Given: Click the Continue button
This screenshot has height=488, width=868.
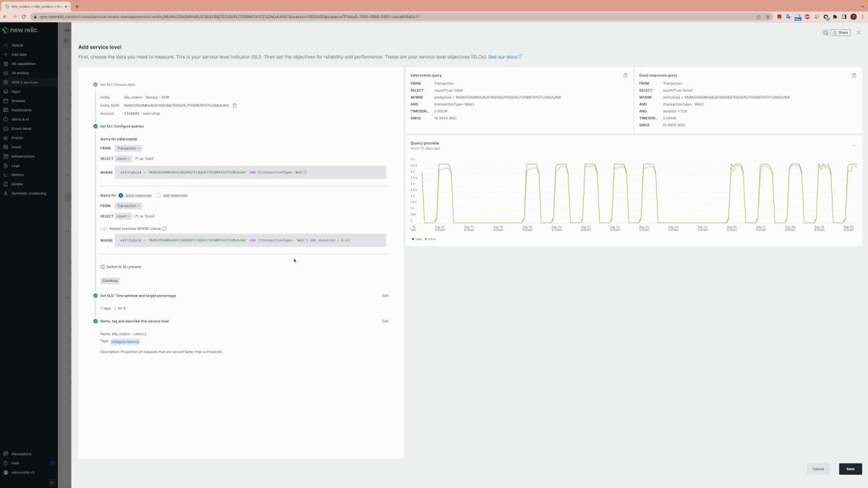Looking at the screenshot, I should (110, 281).
